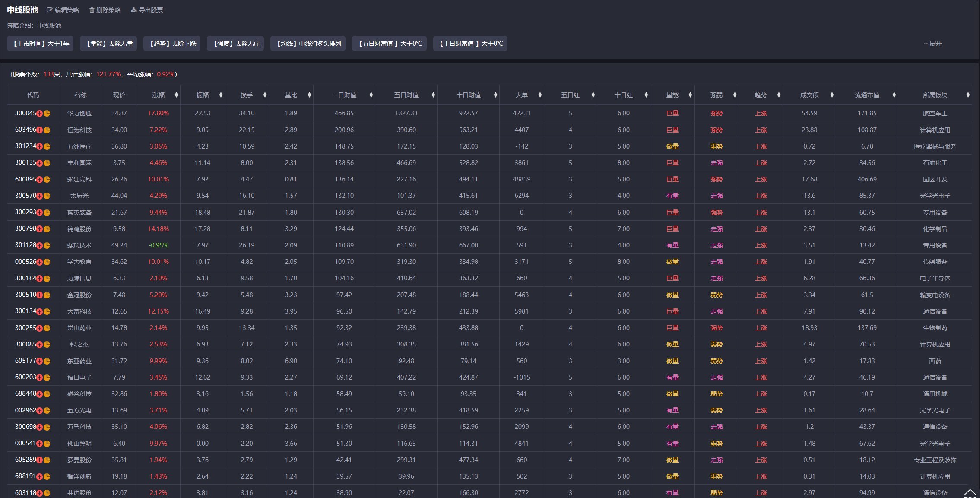Viewport: 980px width, 498px height.
Task: Select 【五日财富值】大于0℃ filter tag
Action: tap(389, 44)
